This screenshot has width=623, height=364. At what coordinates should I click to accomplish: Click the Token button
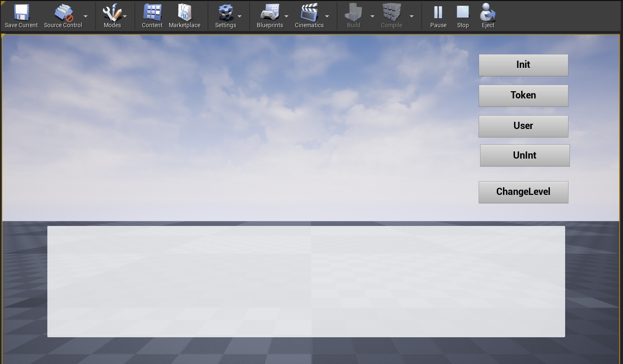click(x=524, y=96)
